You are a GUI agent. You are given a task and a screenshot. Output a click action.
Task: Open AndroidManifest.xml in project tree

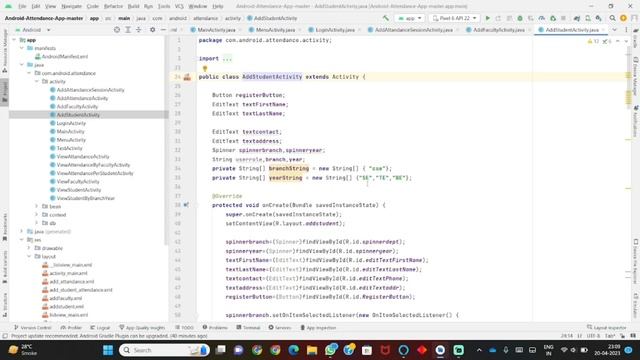pos(61,57)
